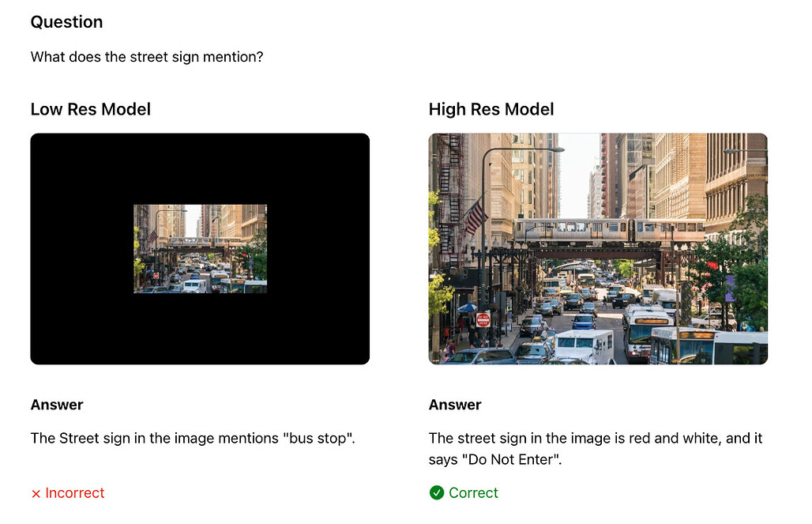Click the High Res Model heading
The width and height of the screenshot is (812, 524).
coord(491,109)
